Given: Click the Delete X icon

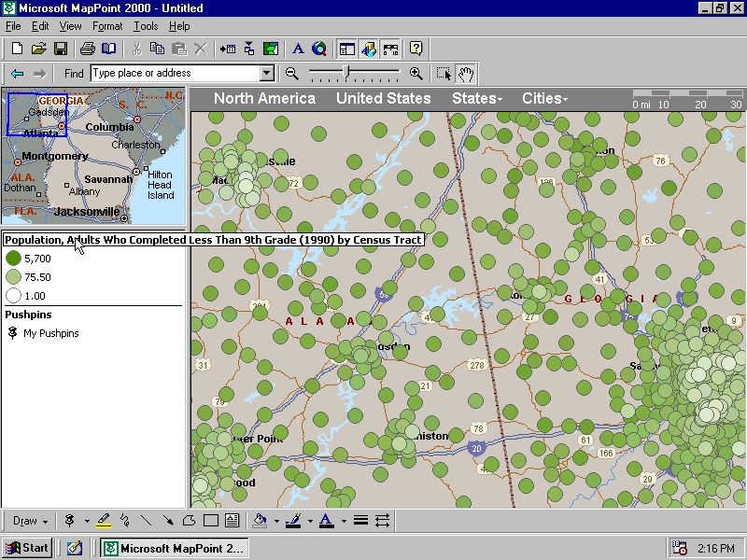Looking at the screenshot, I should (201, 49).
